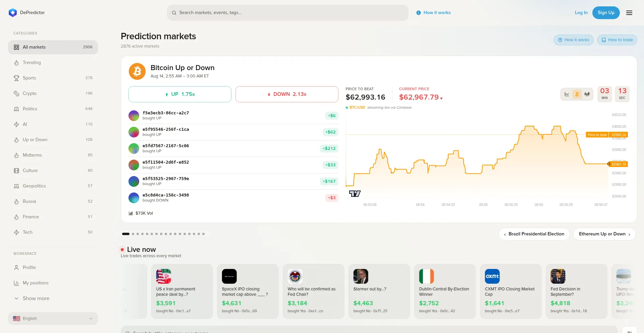This screenshot has width=644, height=333.
Task: Click the Log In link
Action: (x=581, y=13)
